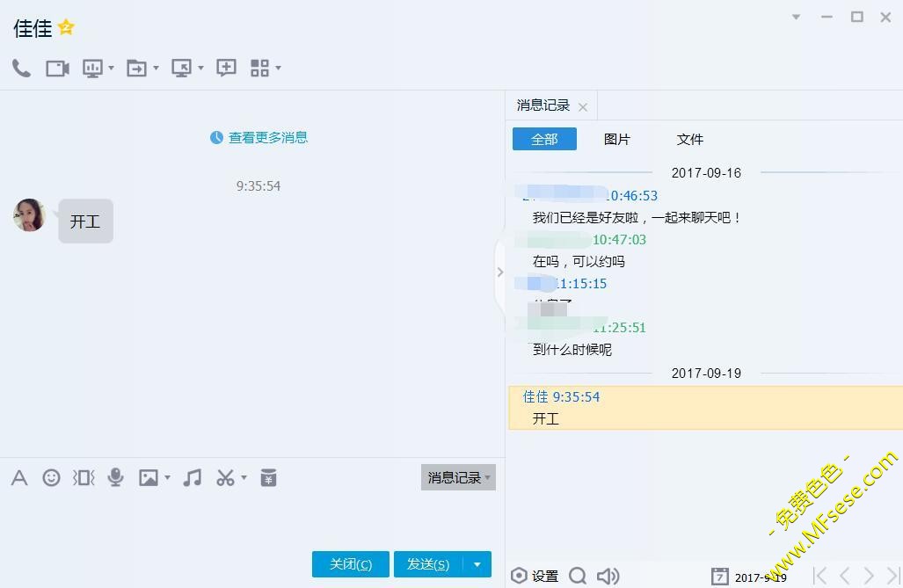Click in the message input area
The height and width of the screenshot is (588, 903).
(252, 519)
